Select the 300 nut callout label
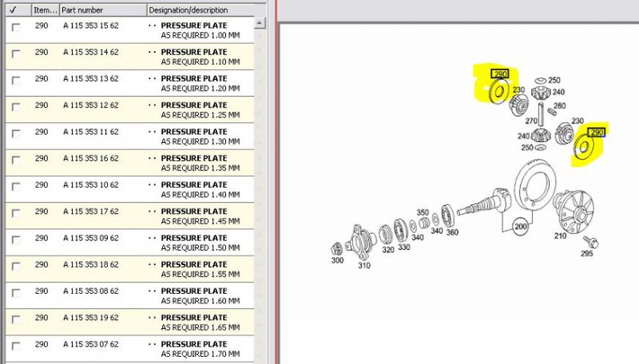 [x=338, y=260]
